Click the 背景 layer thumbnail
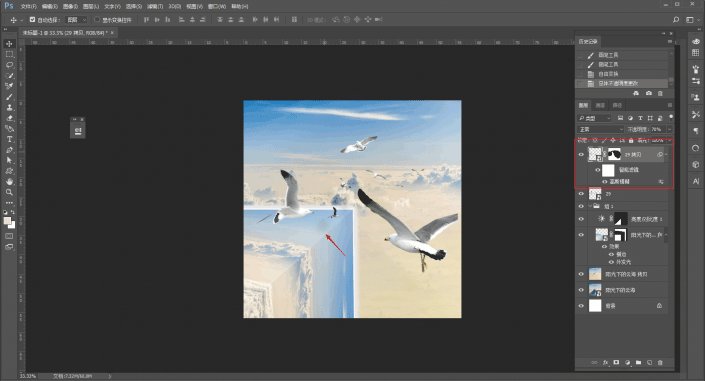 (x=595, y=306)
